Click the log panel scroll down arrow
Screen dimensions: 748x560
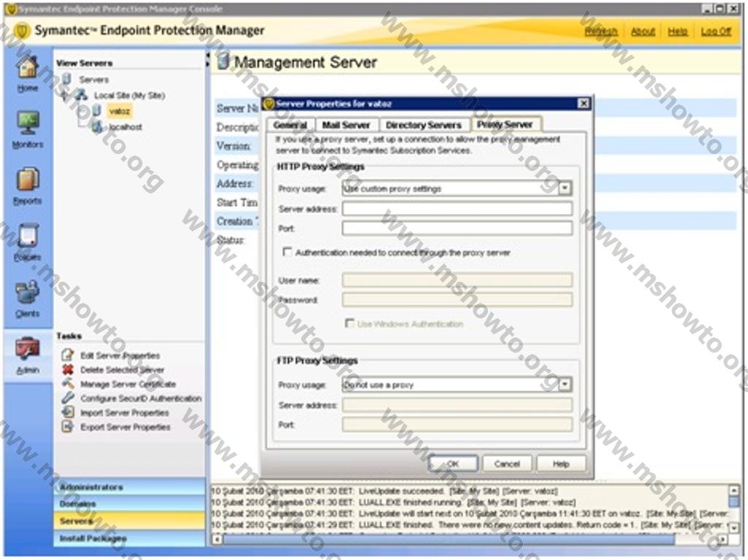click(x=733, y=528)
